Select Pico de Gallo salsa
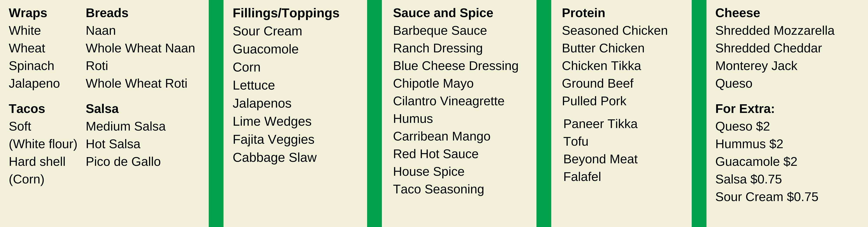868x227 pixels. click(123, 162)
